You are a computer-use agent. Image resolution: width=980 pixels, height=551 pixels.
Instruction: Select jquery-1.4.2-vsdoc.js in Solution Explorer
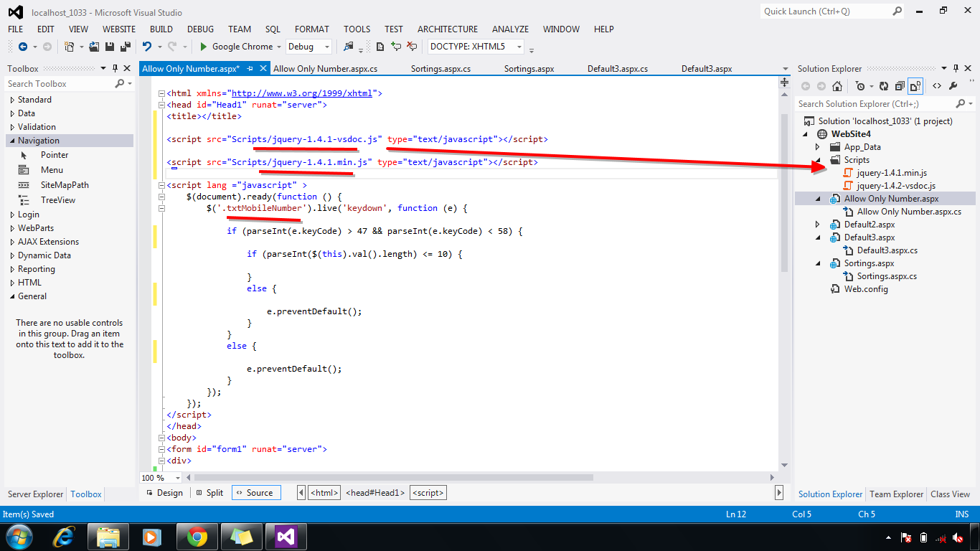[896, 186]
